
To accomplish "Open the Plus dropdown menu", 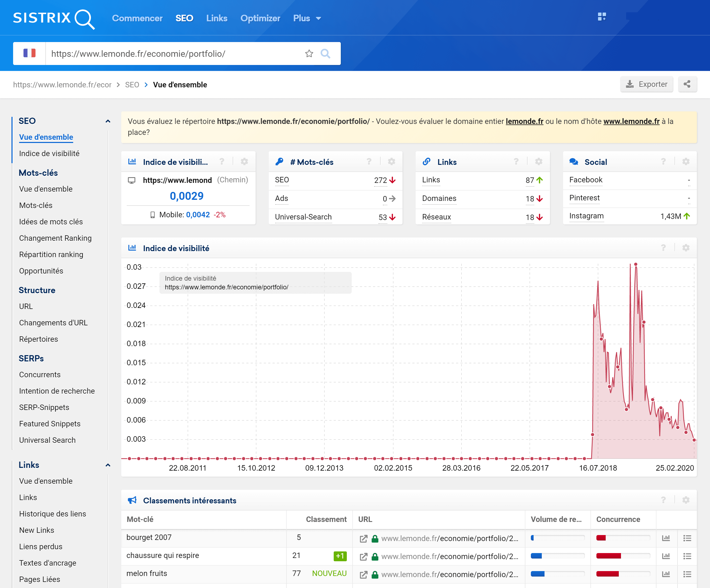I will [x=307, y=18].
